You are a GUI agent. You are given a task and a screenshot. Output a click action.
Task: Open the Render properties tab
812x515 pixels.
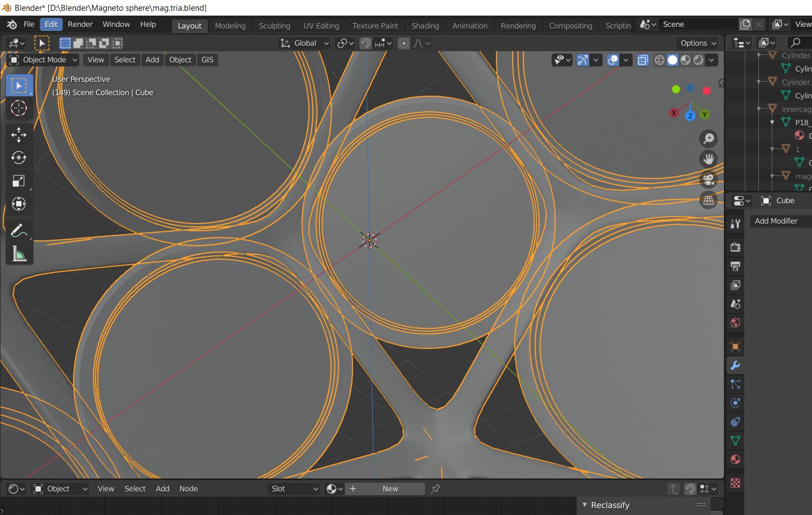[735, 247]
